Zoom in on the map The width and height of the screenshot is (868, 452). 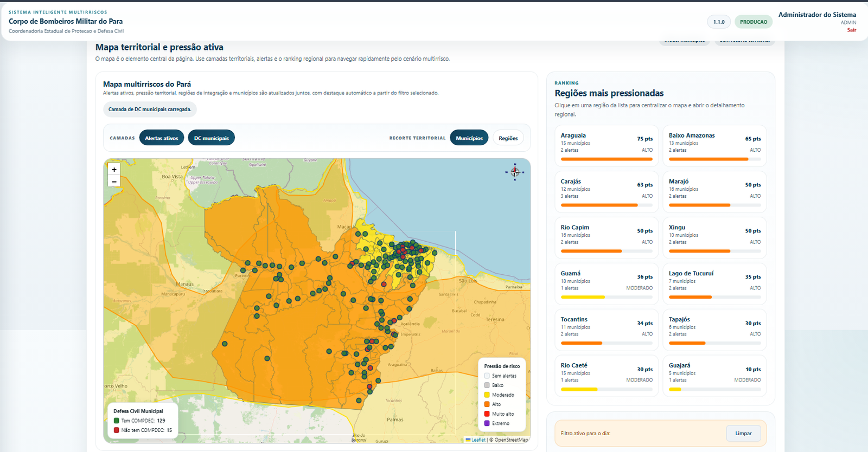(114, 170)
